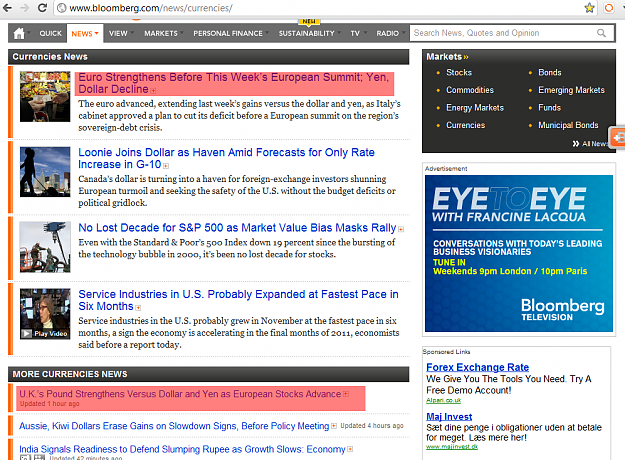Click the browser forward arrow
The height and width of the screenshot is (460, 625).
(x=25, y=8)
